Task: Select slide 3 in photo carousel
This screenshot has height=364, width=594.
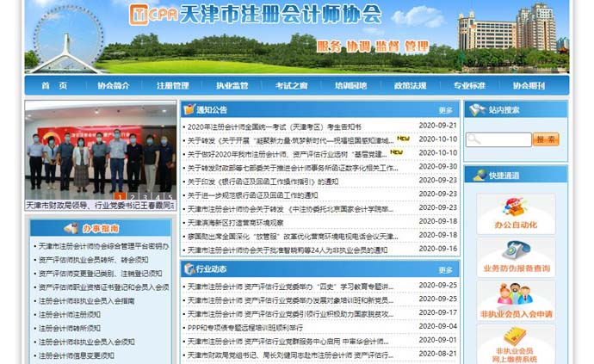Action: click(x=145, y=196)
